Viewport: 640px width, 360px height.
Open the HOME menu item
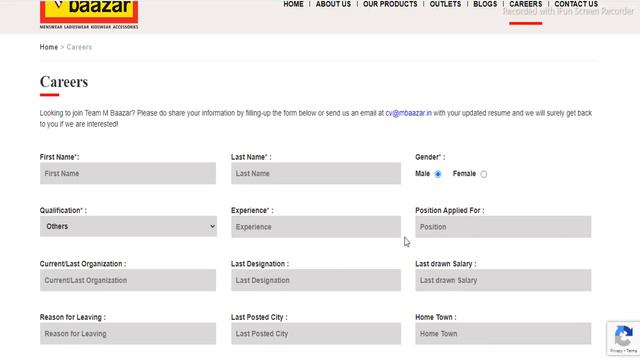(293, 4)
